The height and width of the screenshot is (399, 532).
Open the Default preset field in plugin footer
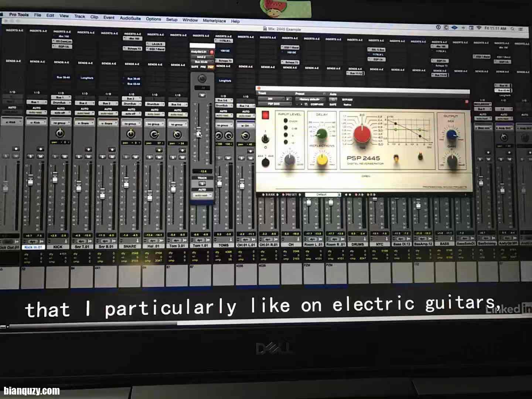coord(323,194)
